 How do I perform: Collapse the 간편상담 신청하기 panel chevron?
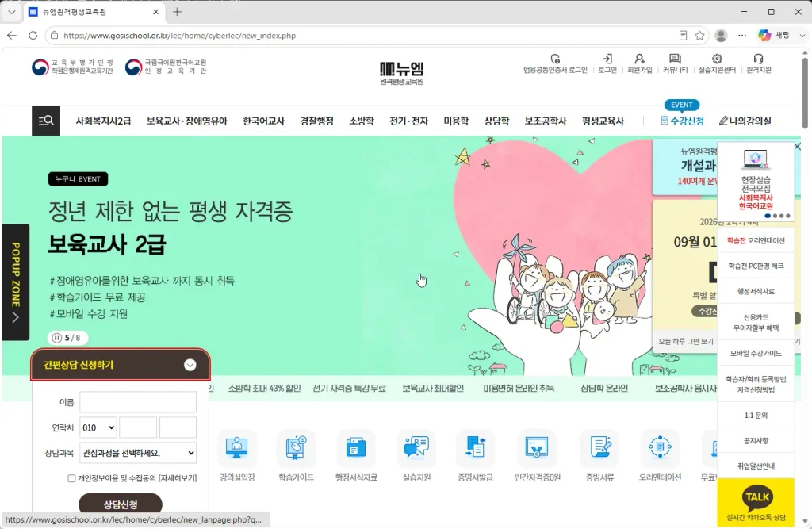190,365
